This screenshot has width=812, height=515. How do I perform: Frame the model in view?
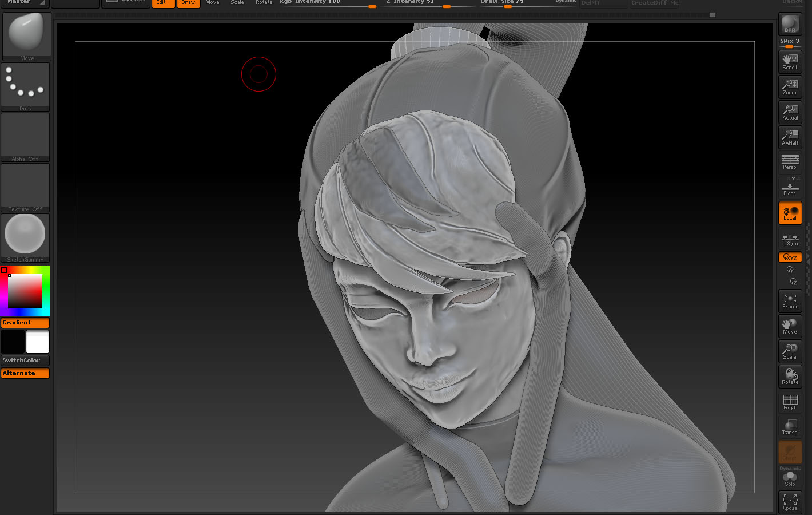pos(790,300)
